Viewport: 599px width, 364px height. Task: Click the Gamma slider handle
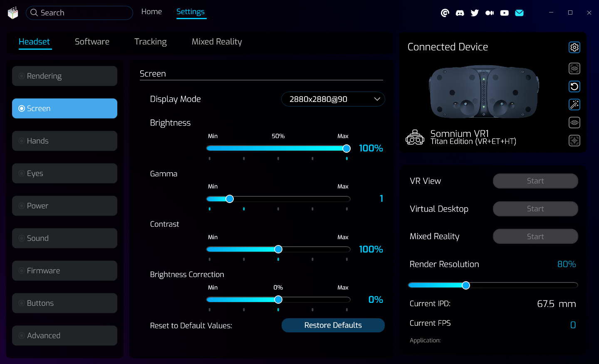(230, 199)
